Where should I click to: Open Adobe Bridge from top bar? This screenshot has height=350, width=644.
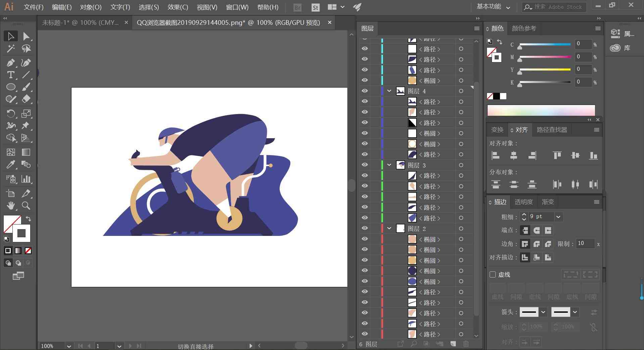tap(297, 7)
